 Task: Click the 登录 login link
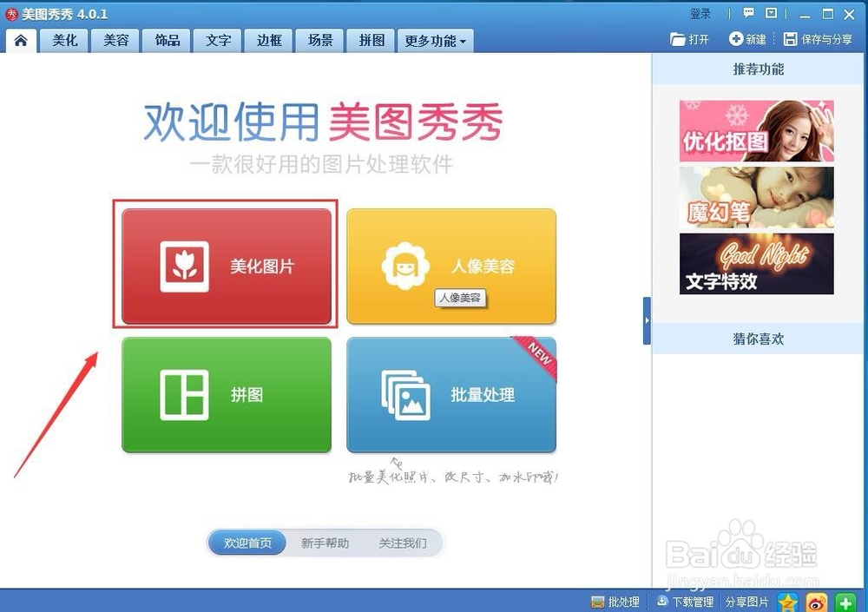click(x=700, y=14)
